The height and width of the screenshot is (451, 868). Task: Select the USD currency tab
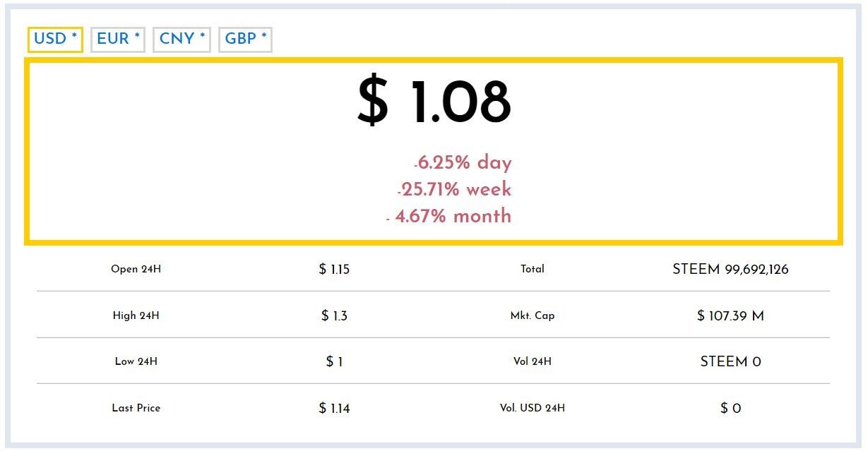[x=55, y=40]
